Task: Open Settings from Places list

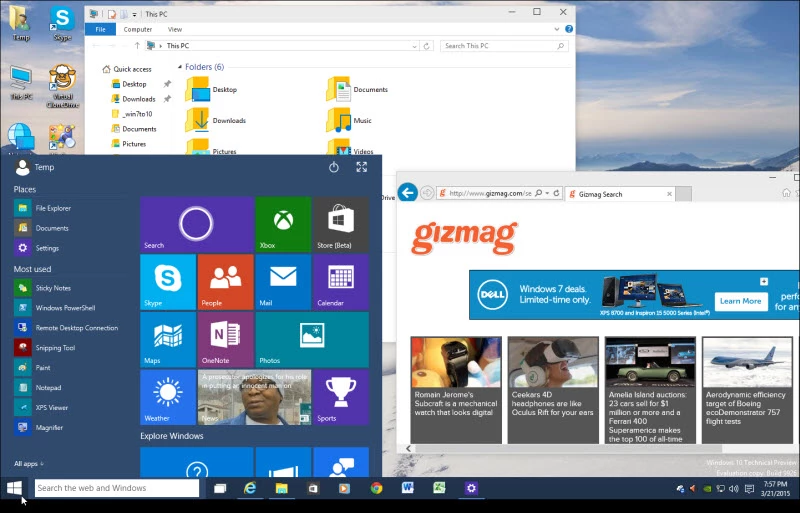Action: 37,248
